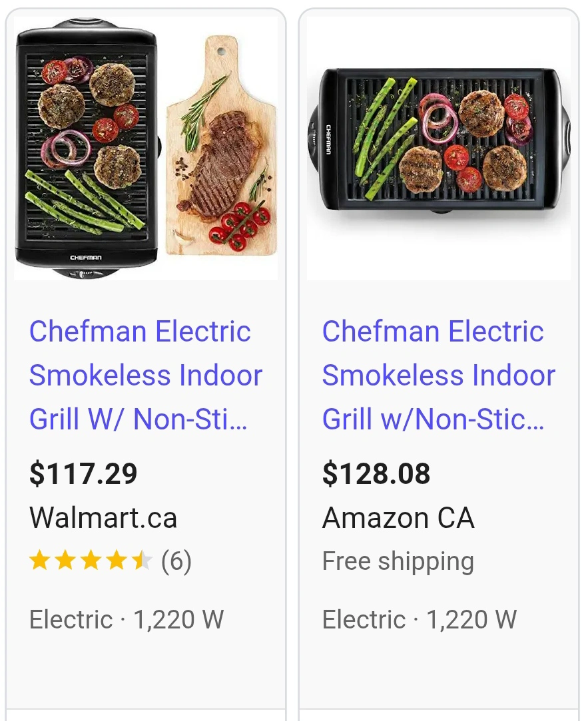View the (6) reviews count
This screenshot has width=588, height=721.
point(176,561)
